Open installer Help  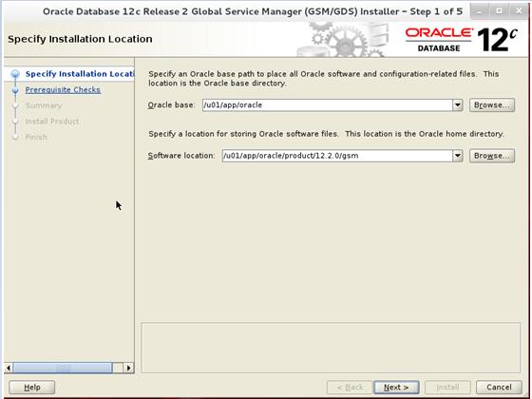pyautogui.click(x=32, y=388)
